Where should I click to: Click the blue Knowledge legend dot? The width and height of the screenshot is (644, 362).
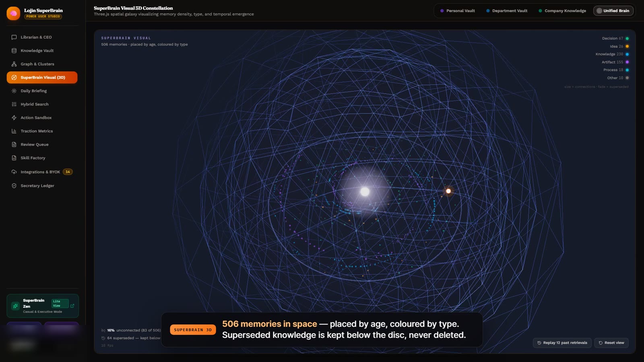pyautogui.click(x=627, y=54)
